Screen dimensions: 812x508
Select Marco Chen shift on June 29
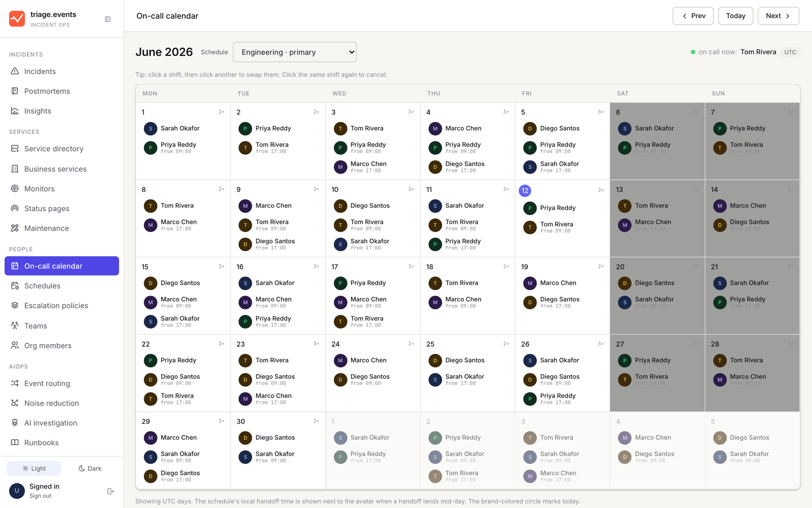(182, 438)
